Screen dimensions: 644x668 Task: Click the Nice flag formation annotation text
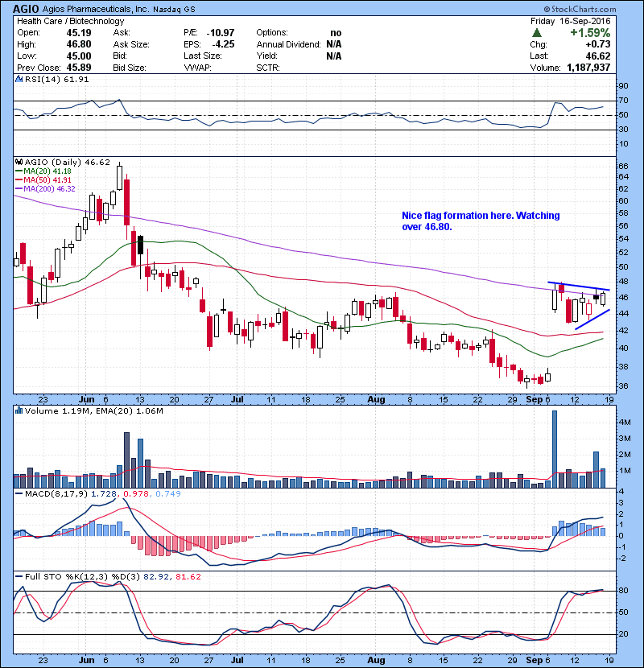[x=481, y=221]
